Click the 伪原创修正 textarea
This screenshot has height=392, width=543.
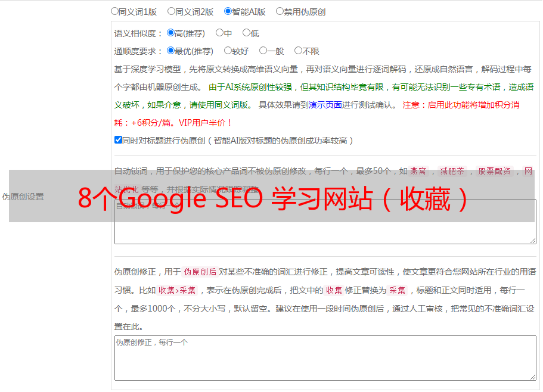click(x=325, y=358)
